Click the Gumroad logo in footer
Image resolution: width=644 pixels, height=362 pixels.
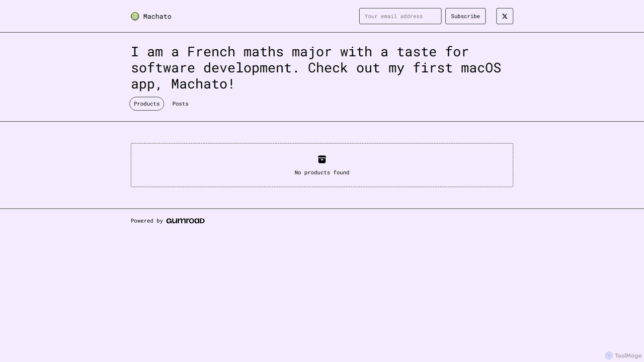(185, 221)
